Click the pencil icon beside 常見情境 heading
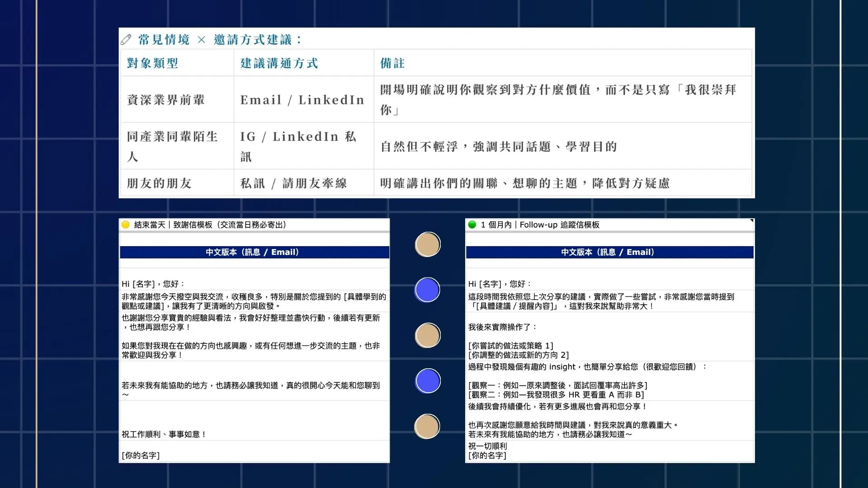Screen dimensions: 868x488 point(126,40)
